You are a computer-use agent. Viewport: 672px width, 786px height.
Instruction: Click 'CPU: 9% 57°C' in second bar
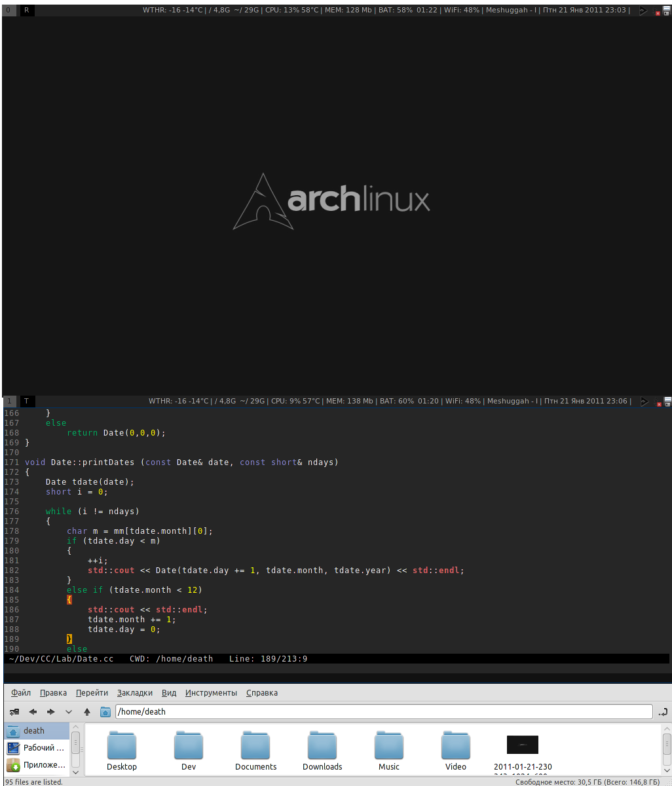point(296,401)
